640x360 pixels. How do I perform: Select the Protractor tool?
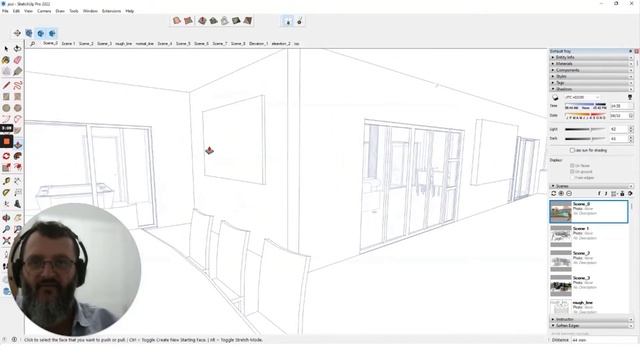(x=6, y=193)
